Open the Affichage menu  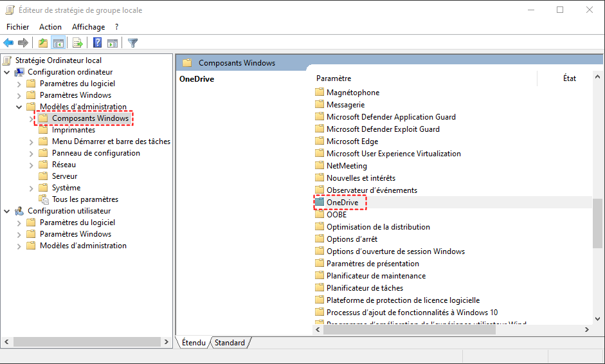88,27
